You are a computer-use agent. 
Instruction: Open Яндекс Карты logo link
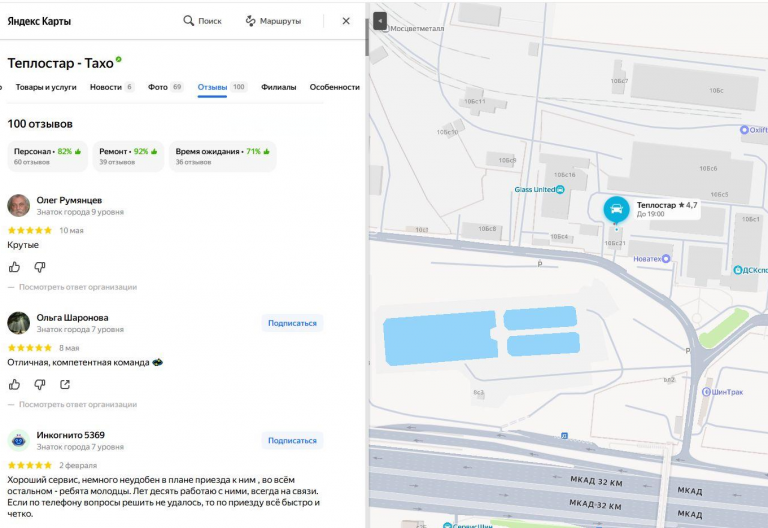tap(39, 21)
